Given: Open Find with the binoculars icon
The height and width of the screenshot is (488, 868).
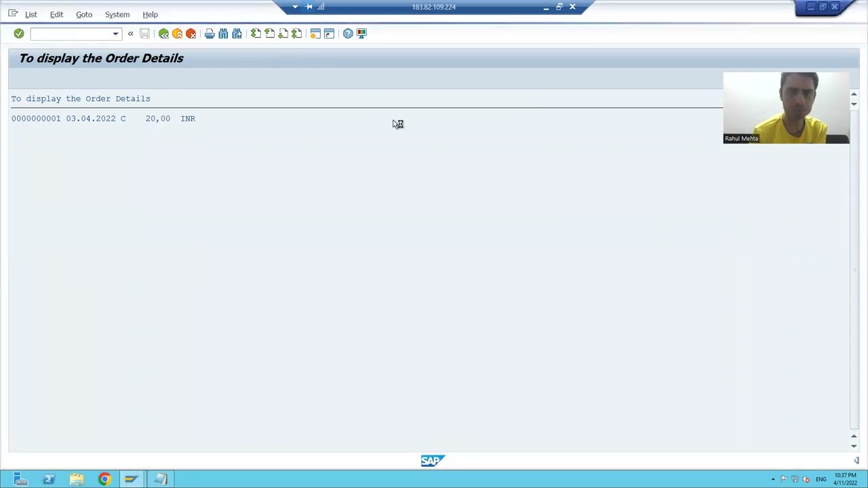Looking at the screenshot, I should (x=223, y=33).
